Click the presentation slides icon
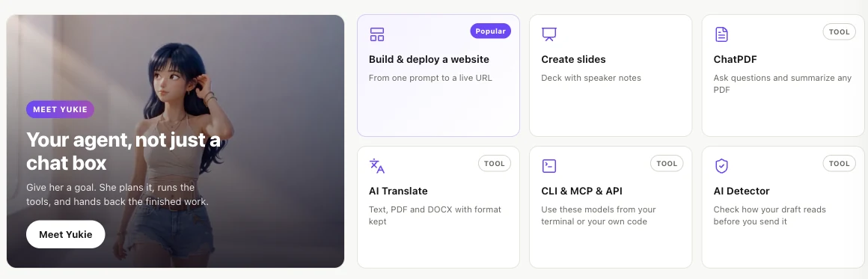The width and height of the screenshot is (868, 279). click(x=549, y=34)
